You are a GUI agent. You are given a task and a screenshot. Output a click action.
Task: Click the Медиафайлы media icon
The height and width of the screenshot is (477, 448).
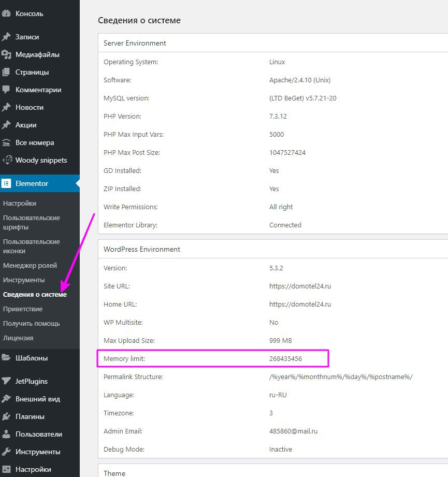(x=6, y=54)
